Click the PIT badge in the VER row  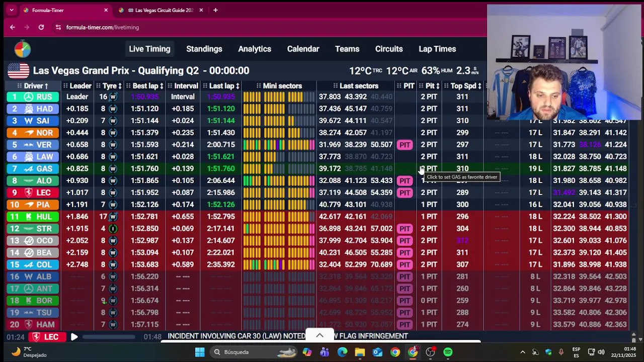pyautogui.click(x=405, y=145)
